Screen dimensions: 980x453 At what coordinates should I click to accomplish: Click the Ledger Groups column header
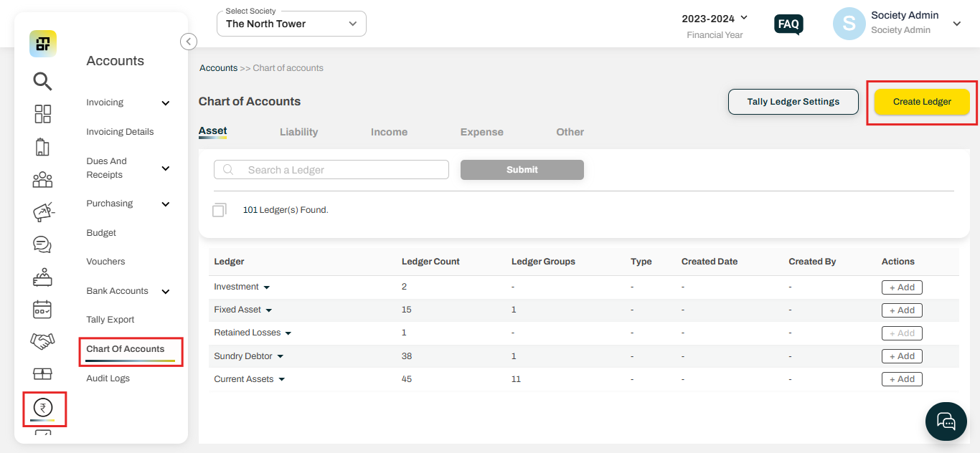point(543,262)
